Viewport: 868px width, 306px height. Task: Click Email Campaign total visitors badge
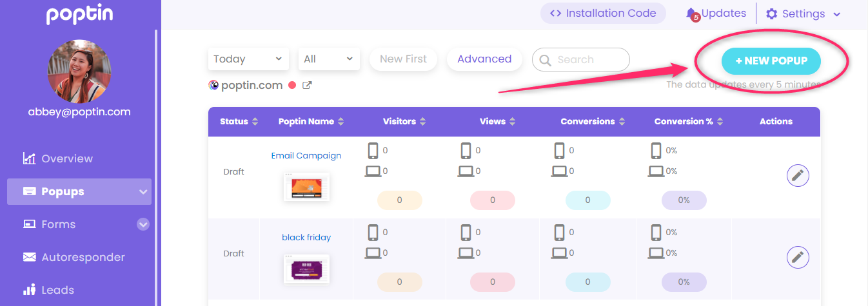pos(400,200)
